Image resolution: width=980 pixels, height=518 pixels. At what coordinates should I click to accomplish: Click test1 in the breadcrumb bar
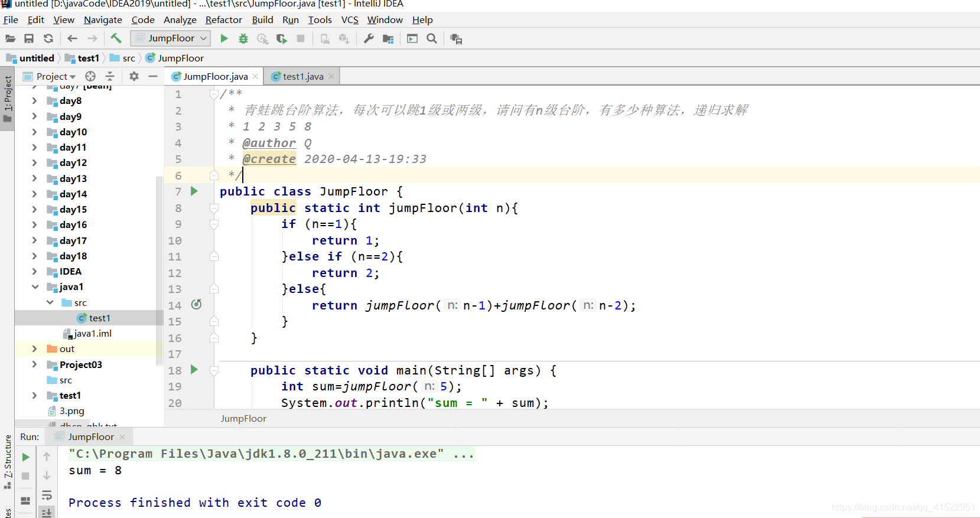click(x=82, y=58)
